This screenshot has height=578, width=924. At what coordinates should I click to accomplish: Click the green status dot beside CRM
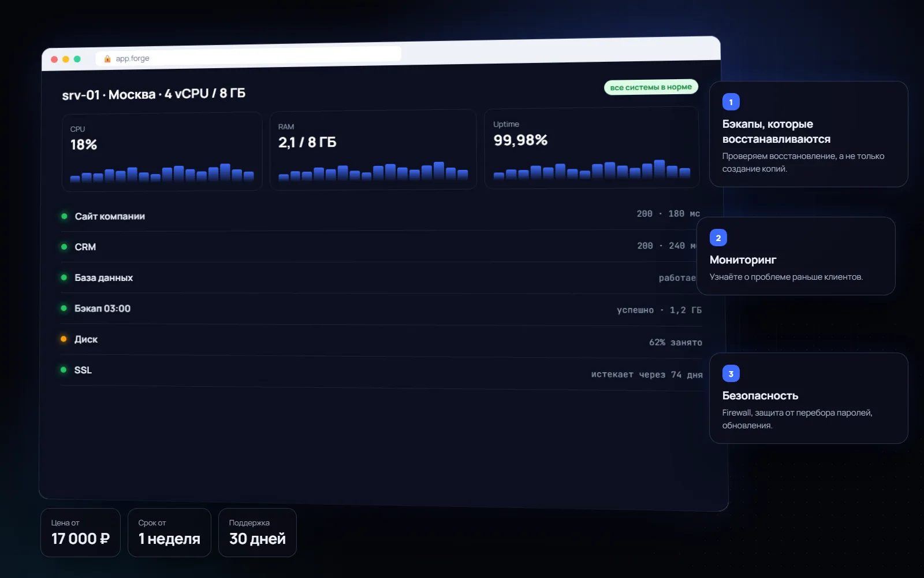coord(64,247)
